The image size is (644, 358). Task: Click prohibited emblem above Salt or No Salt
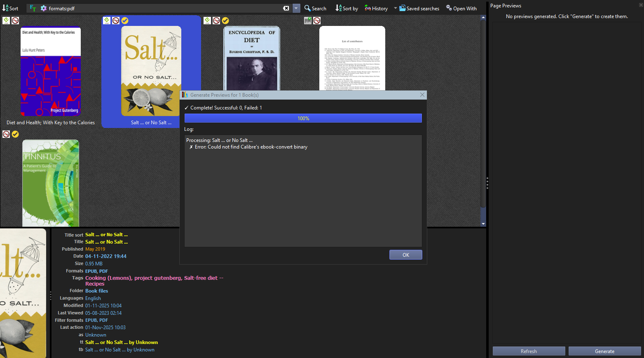point(116,21)
